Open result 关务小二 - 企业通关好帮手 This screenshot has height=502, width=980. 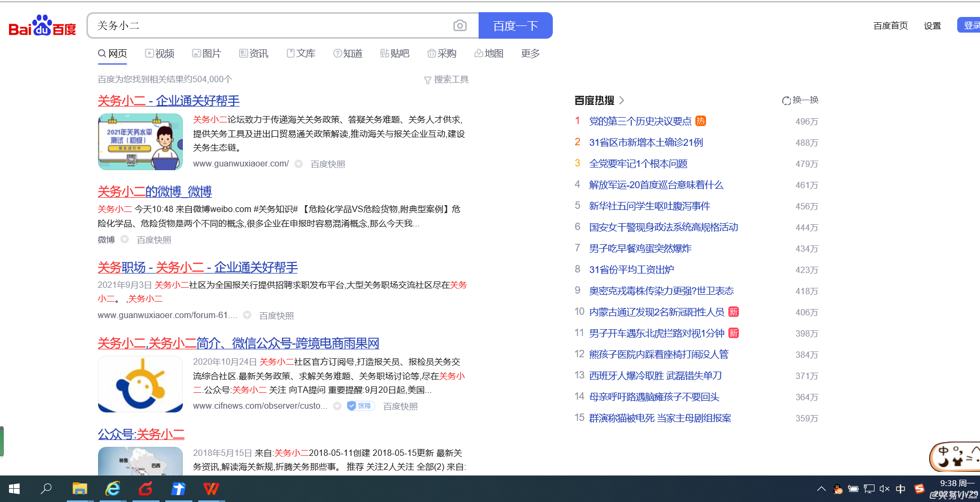169,101
